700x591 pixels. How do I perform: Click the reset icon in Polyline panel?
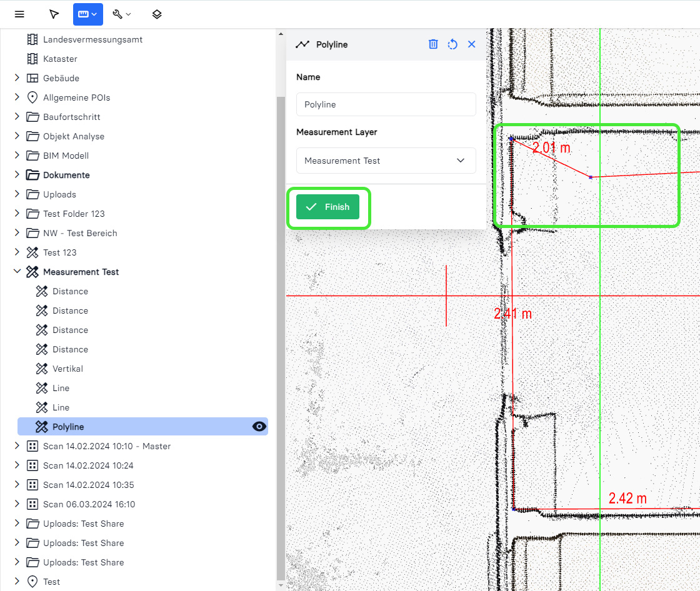452,44
